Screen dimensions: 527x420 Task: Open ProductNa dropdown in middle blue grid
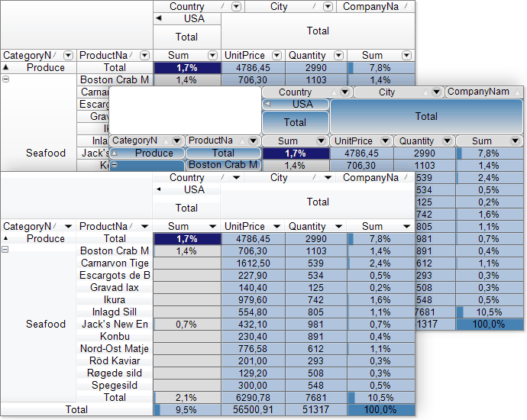point(253,141)
